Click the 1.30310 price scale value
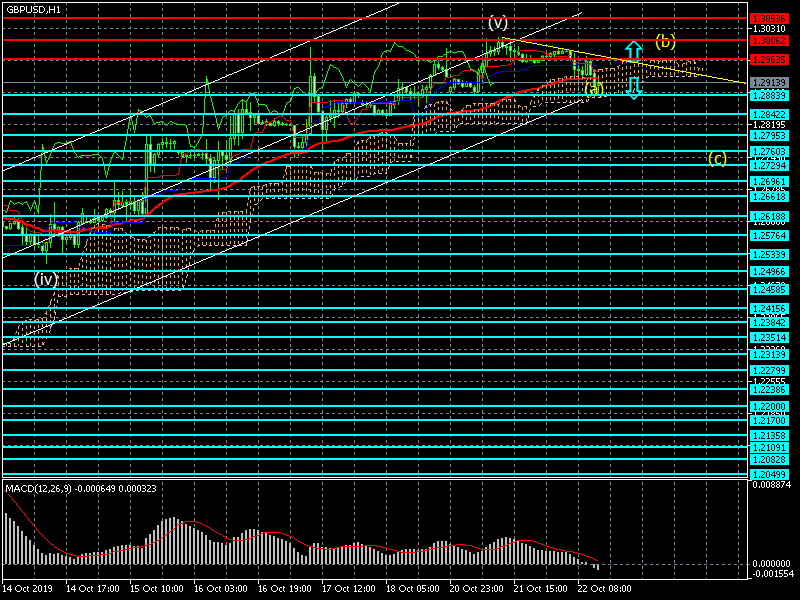Image resolution: width=800 pixels, height=600 pixels. click(769, 30)
